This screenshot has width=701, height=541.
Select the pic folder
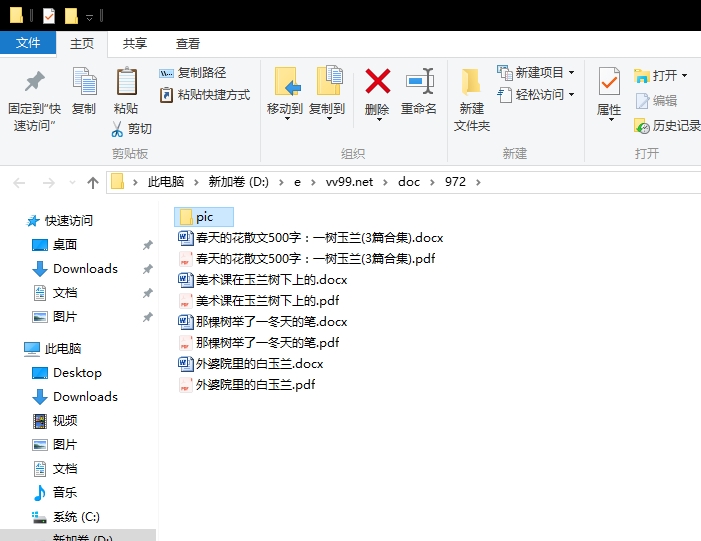point(203,217)
